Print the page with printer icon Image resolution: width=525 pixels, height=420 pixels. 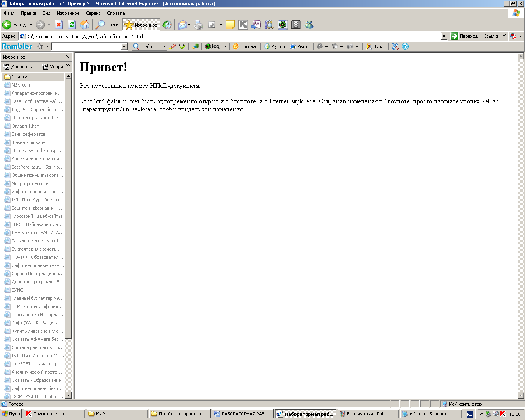click(x=199, y=25)
